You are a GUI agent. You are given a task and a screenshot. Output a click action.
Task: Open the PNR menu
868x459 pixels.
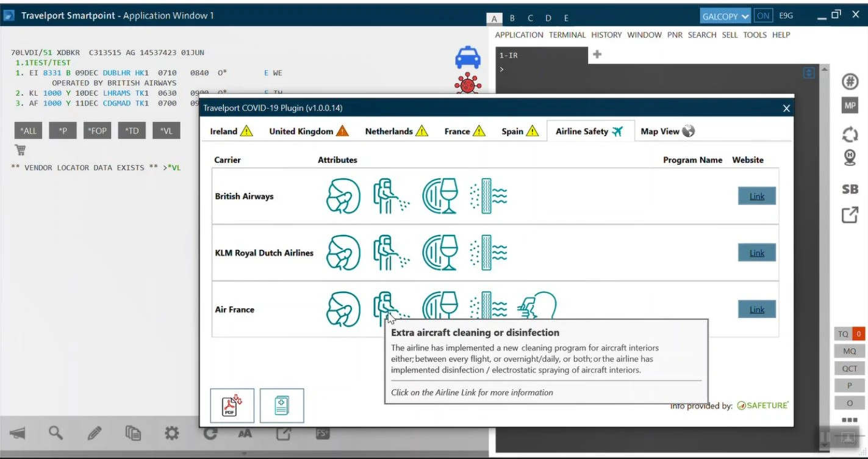pos(675,35)
